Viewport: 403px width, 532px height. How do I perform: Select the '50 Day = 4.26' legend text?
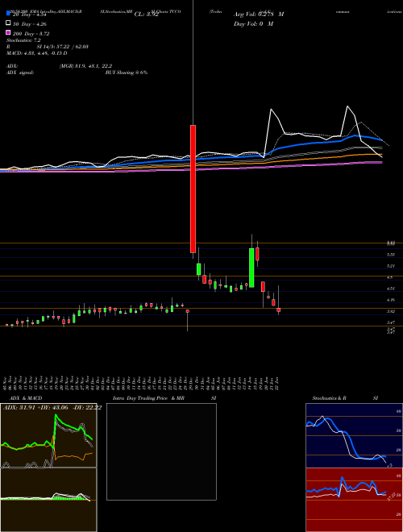click(x=30, y=24)
